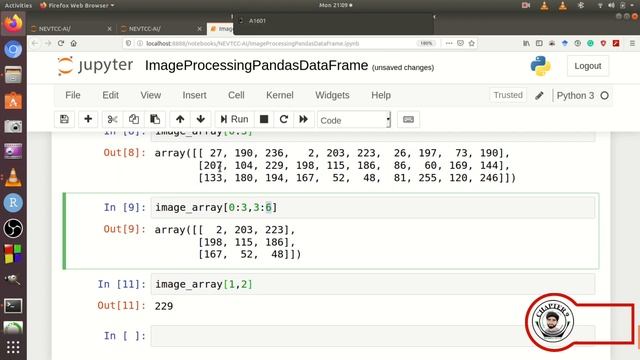Click into cell In [9] code input
This screenshot has width=640, height=360.
(373, 207)
